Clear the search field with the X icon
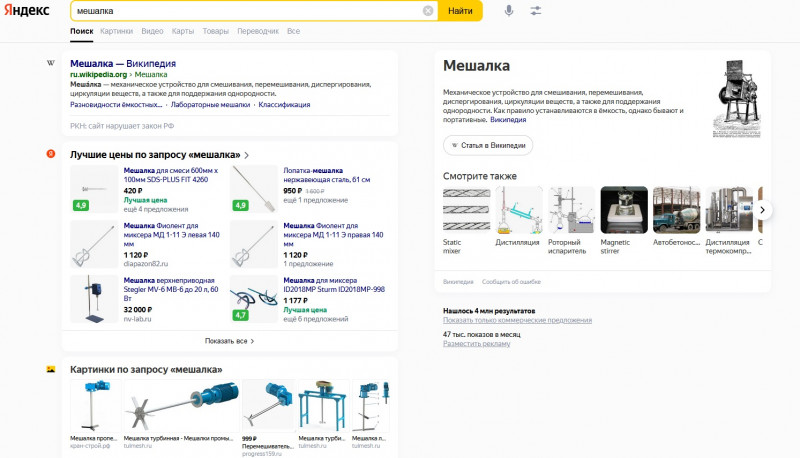The image size is (800, 458). pos(428,11)
